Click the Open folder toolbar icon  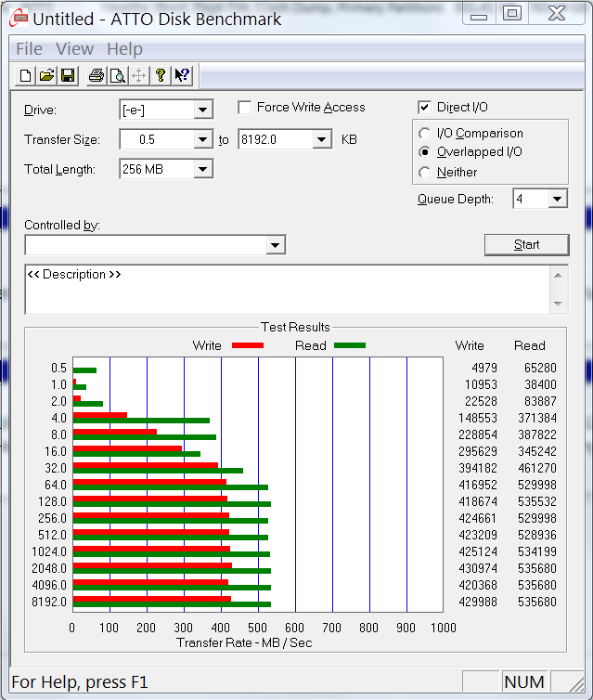click(x=46, y=76)
